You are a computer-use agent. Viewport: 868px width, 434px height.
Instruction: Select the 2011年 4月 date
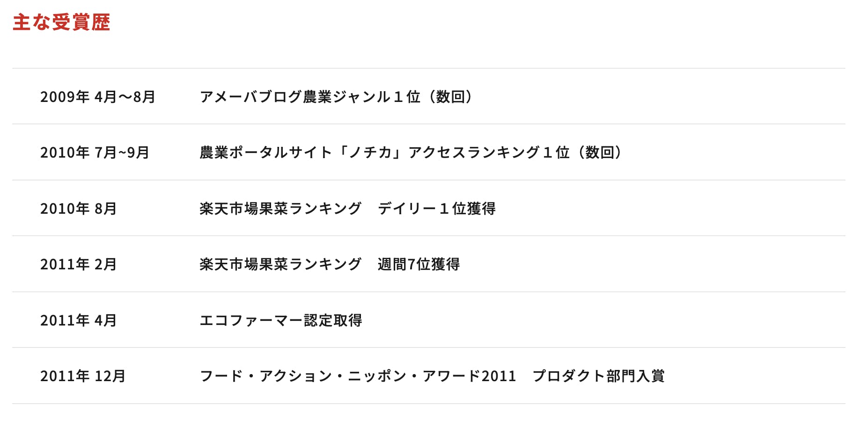click(78, 320)
